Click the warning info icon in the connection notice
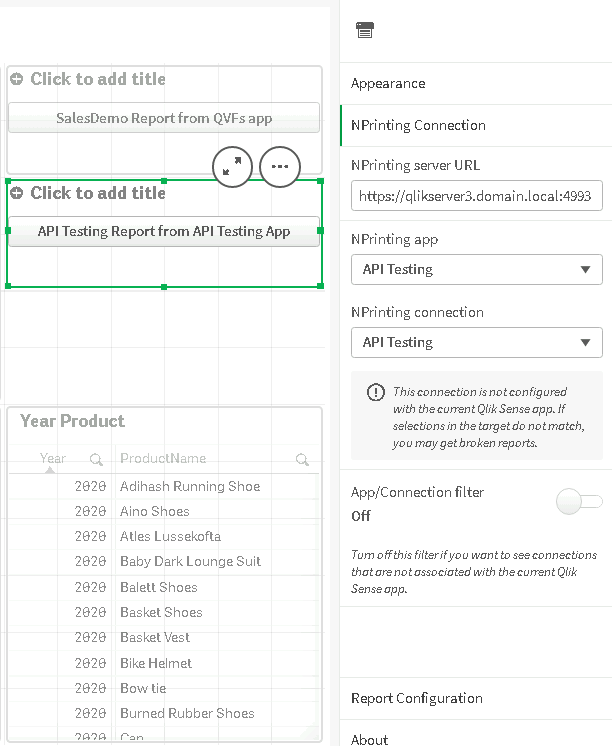The image size is (612, 746). [376, 393]
